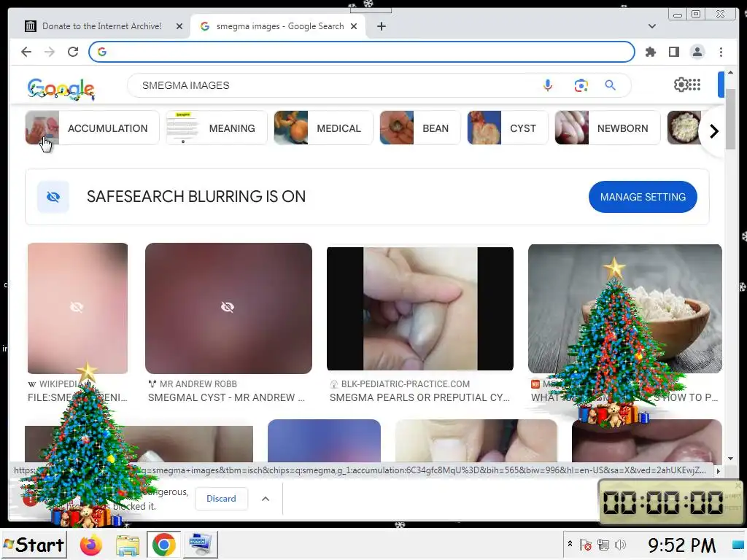
Task: Click the SafeSearch blurring eye icon
Action: tap(53, 197)
